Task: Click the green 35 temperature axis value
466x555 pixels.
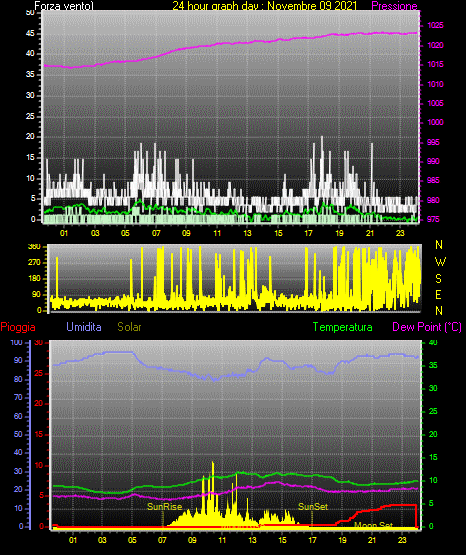Action: pos(433,365)
